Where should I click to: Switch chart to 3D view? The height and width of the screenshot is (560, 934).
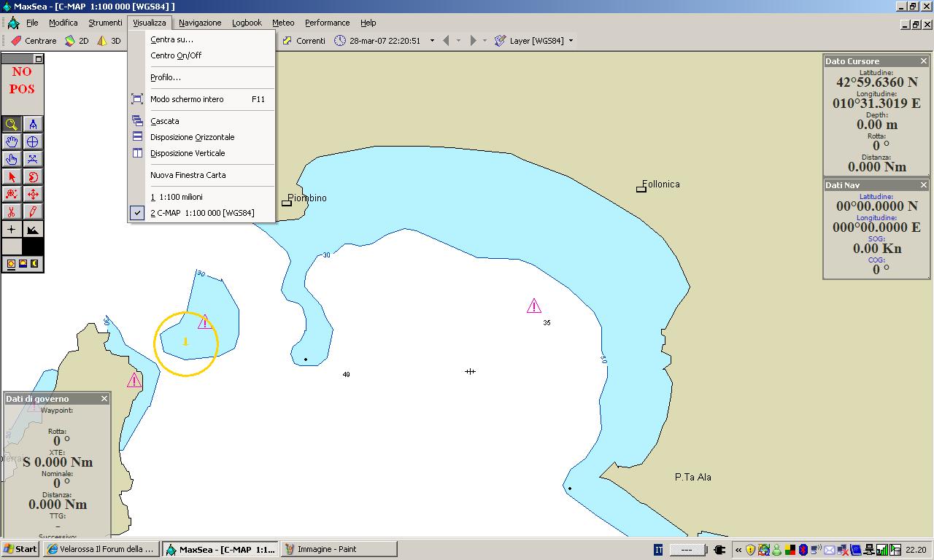[x=109, y=41]
